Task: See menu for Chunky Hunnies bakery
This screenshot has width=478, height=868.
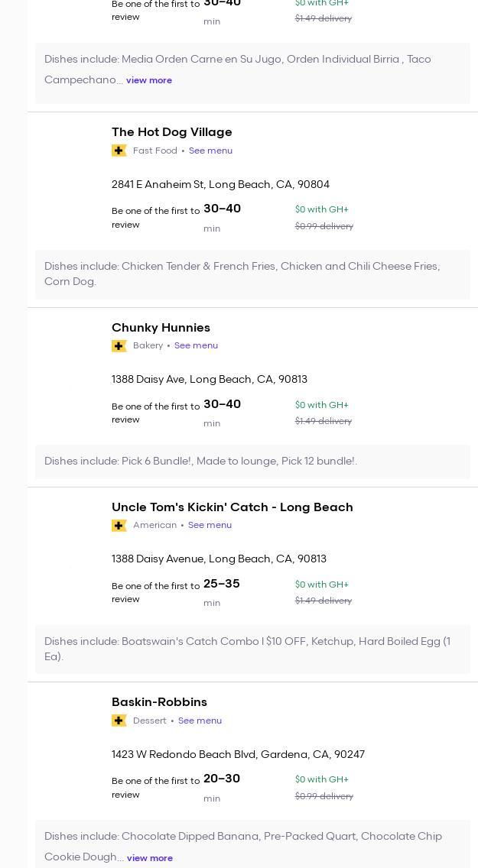Action: click(196, 346)
